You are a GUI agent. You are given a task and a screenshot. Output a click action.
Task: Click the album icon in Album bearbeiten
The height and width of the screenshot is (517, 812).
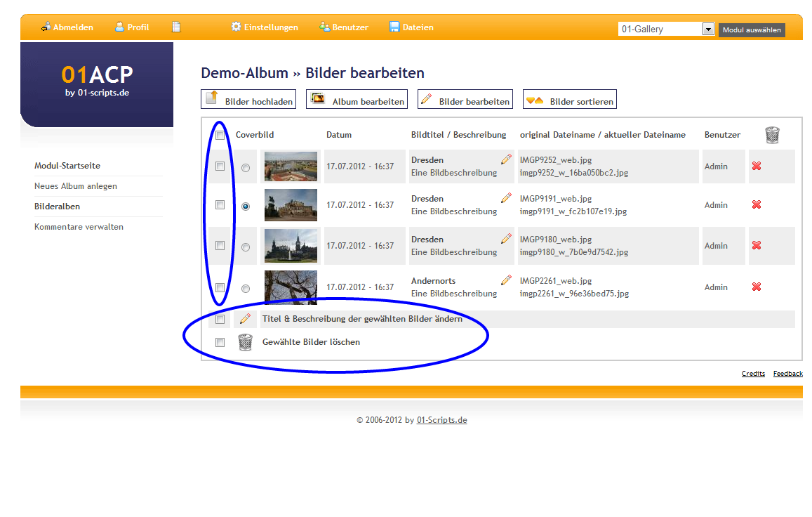coord(318,98)
